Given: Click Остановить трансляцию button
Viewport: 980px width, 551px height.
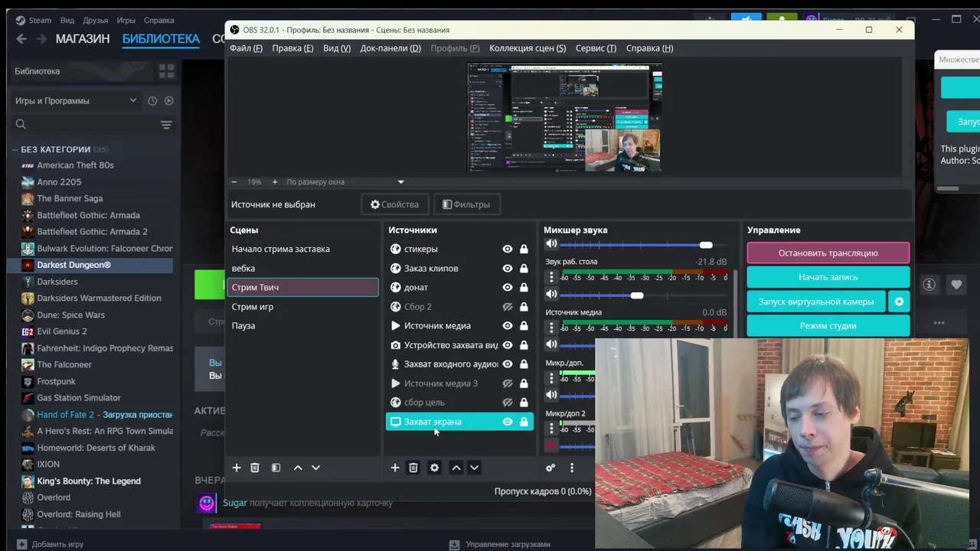Looking at the screenshot, I should (828, 253).
